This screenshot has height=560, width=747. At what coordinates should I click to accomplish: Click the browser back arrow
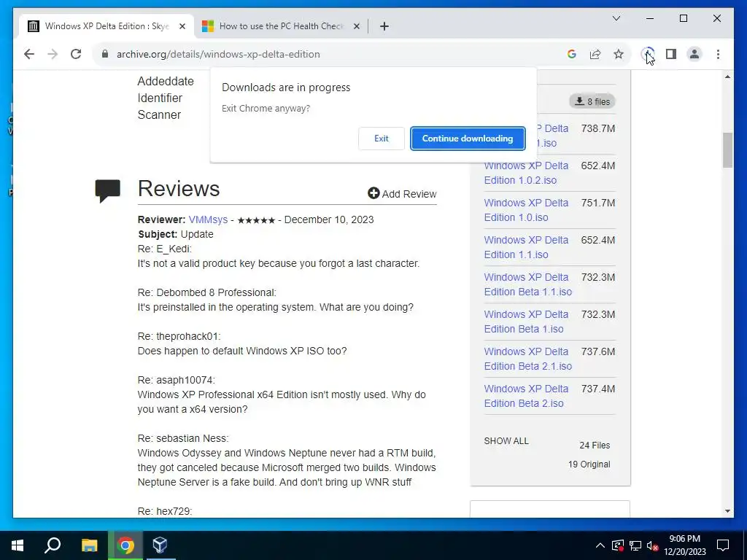coord(29,54)
